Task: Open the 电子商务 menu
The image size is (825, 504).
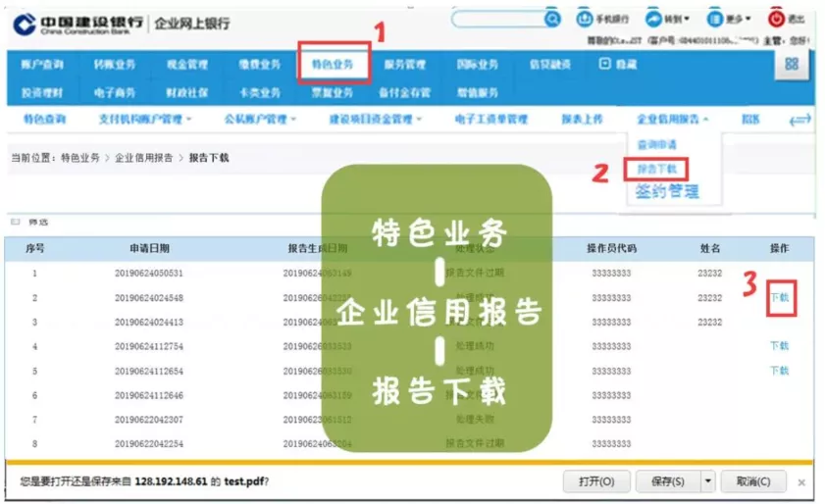Action: coord(115,93)
